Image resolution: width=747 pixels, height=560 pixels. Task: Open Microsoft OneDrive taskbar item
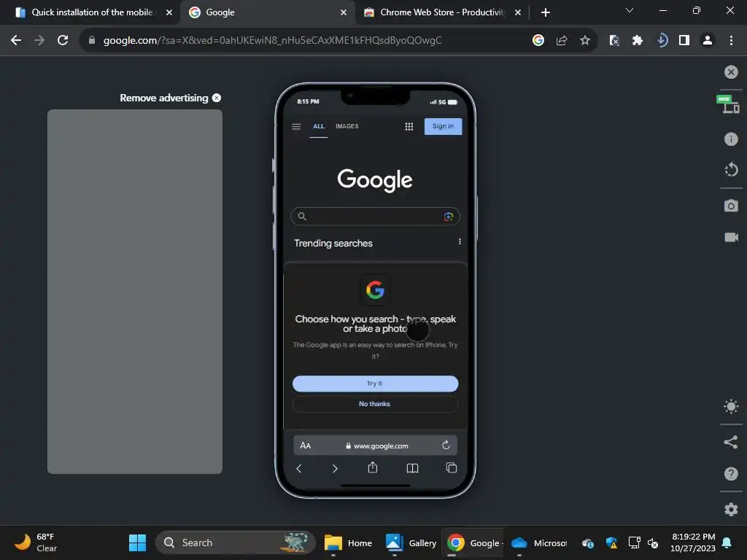pos(539,542)
